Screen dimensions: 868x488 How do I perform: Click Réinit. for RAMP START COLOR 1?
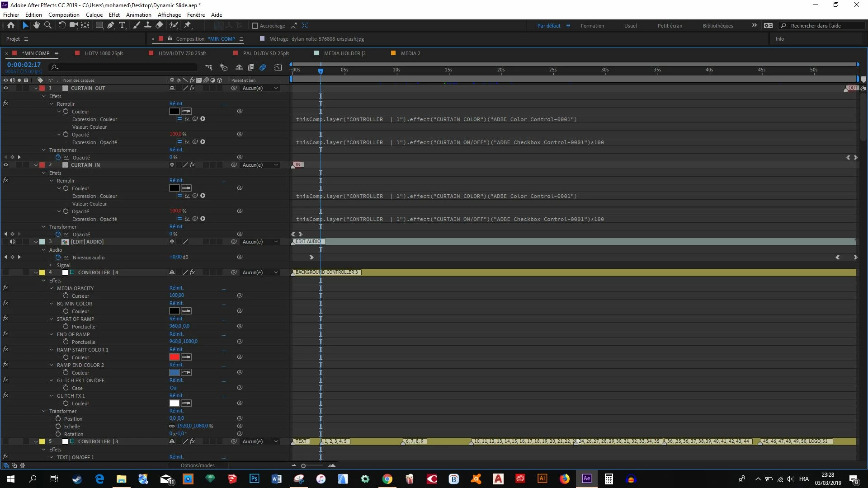point(176,349)
